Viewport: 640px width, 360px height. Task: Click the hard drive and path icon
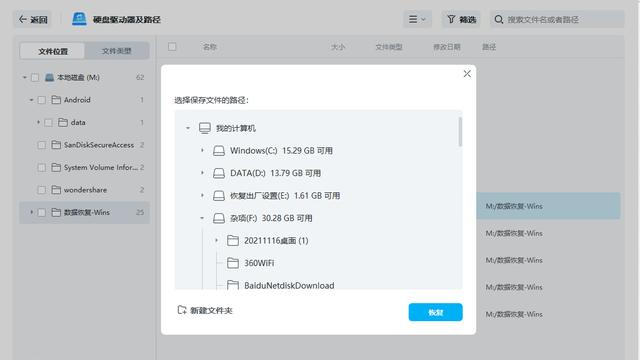coord(79,19)
